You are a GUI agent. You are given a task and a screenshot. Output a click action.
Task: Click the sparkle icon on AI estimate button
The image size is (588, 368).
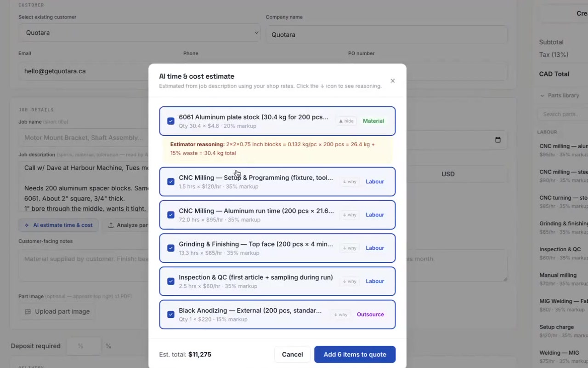27,225
